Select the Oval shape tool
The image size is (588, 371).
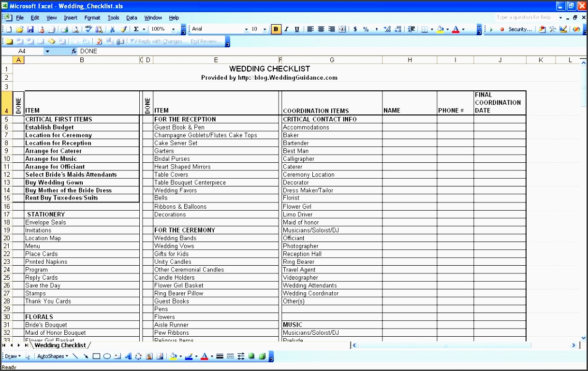click(x=107, y=357)
